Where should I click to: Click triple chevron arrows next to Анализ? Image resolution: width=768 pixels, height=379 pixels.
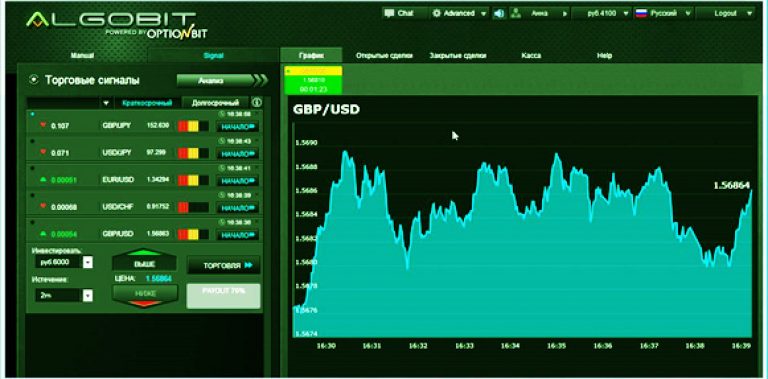pyautogui.click(x=261, y=80)
